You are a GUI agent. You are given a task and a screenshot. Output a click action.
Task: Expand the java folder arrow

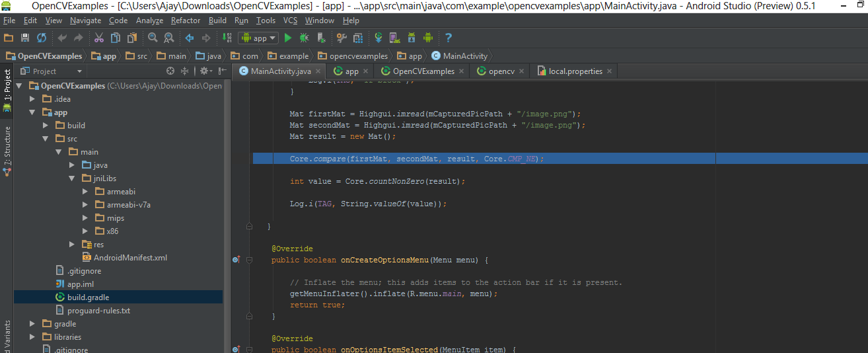(72, 165)
